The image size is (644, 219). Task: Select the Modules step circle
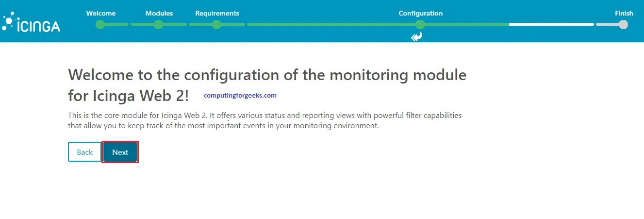click(159, 24)
